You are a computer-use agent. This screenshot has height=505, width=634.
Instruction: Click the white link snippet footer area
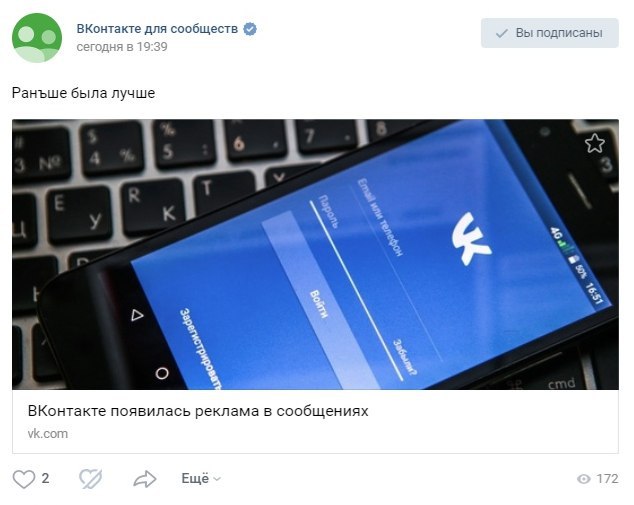coord(315,421)
